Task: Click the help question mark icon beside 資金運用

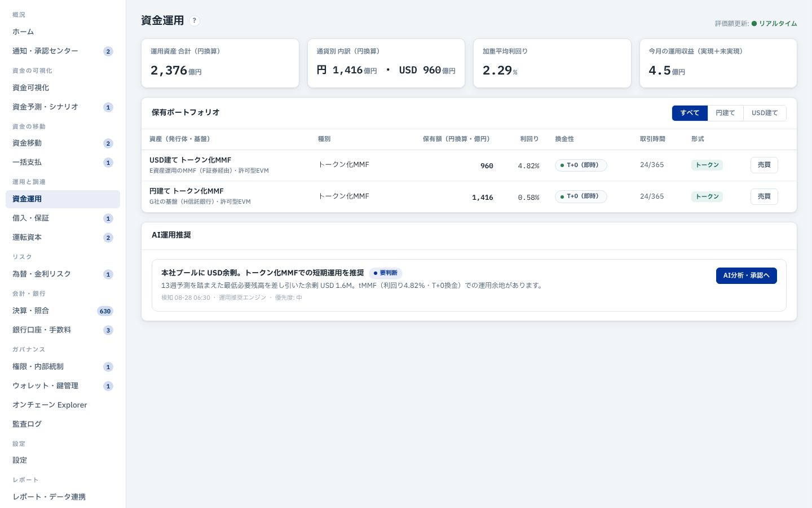Action: (194, 21)
